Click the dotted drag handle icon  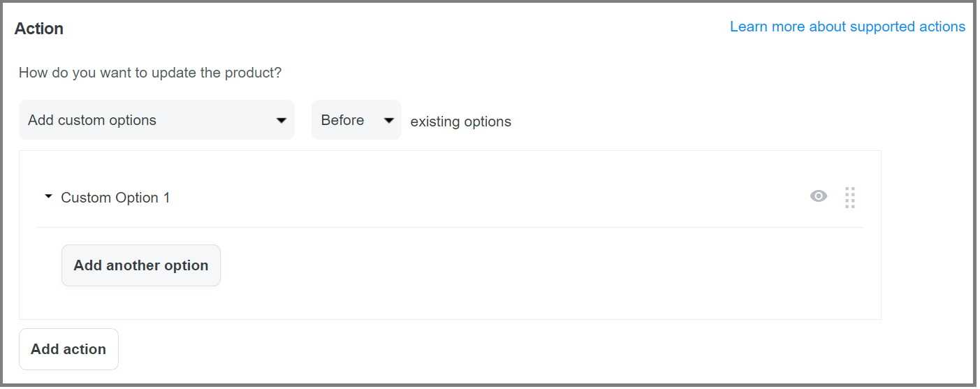(x=849, y=198)
